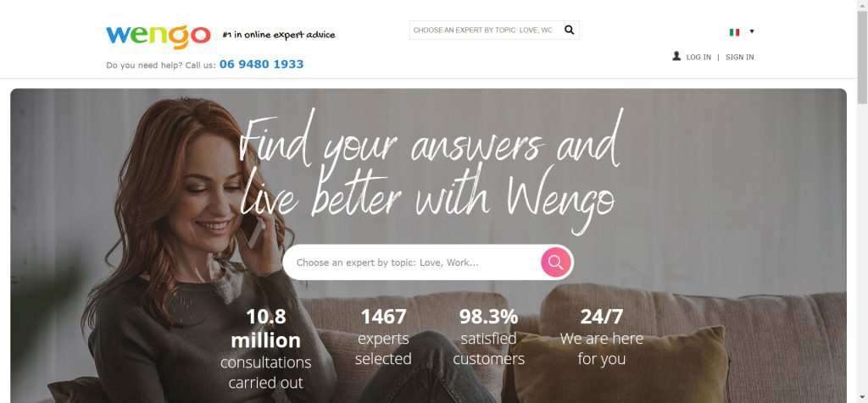
Task: Click the LOG IN link
Action: click(x=698, y=57)
